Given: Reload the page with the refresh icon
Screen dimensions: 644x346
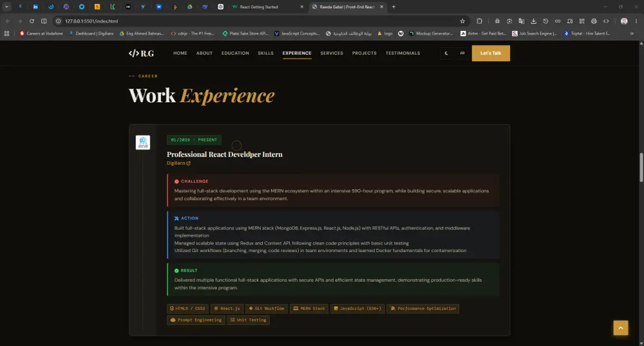Looking at the screenshot, I should [x=32, y=21].
